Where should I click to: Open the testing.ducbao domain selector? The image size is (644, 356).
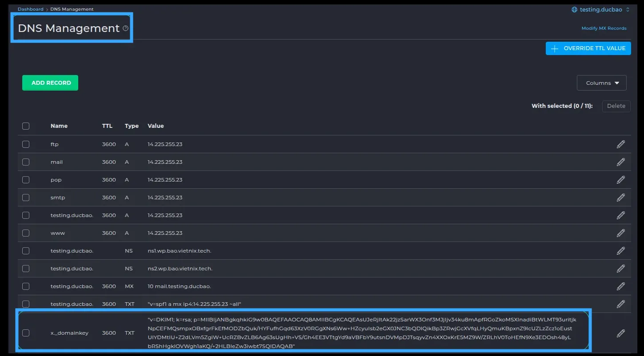click(600, 9)
